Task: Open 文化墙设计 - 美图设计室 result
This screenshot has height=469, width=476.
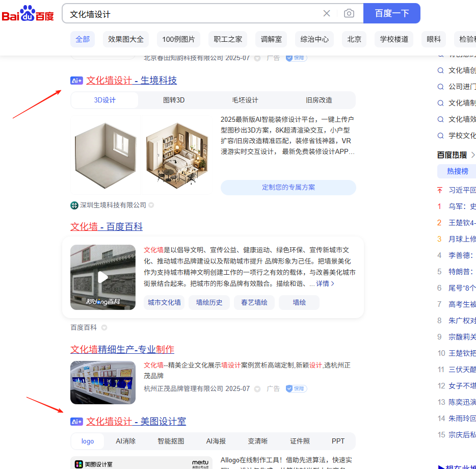Action: click(x=136, y=422)
